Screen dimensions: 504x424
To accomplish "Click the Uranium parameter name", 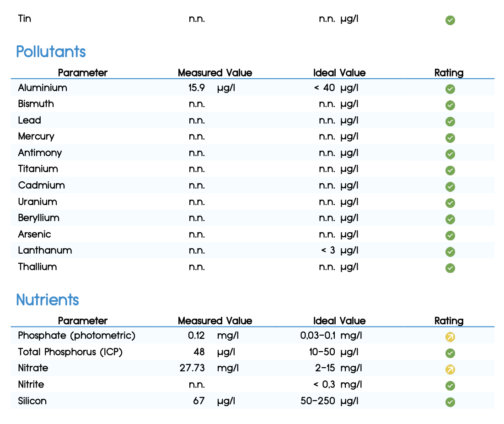I will click(x=38, y=202).
